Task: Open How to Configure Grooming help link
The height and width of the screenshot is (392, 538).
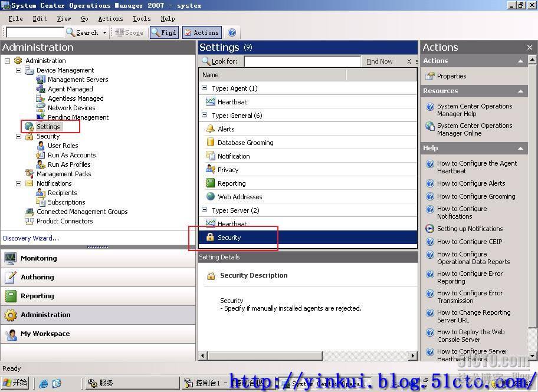Action: [x=476, y=196]
